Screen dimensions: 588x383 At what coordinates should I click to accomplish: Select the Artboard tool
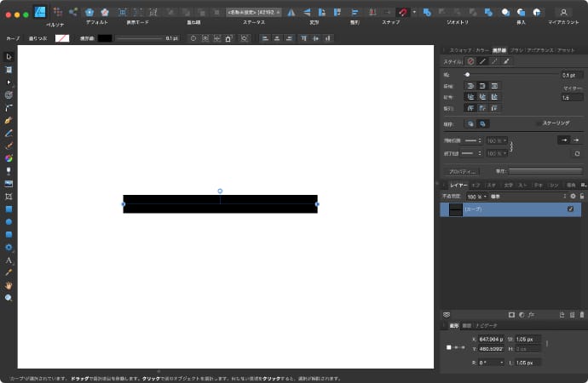point(9,69)
